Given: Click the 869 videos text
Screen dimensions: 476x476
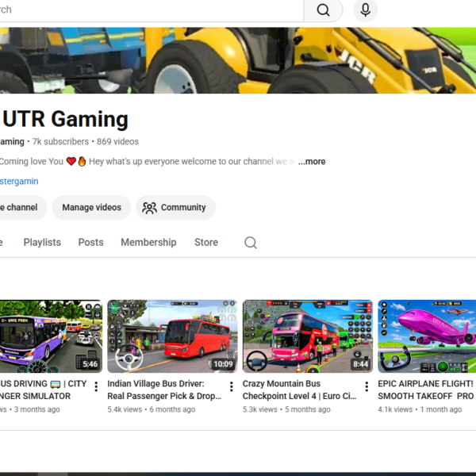Looking at the screenshot, I should 117,142.
